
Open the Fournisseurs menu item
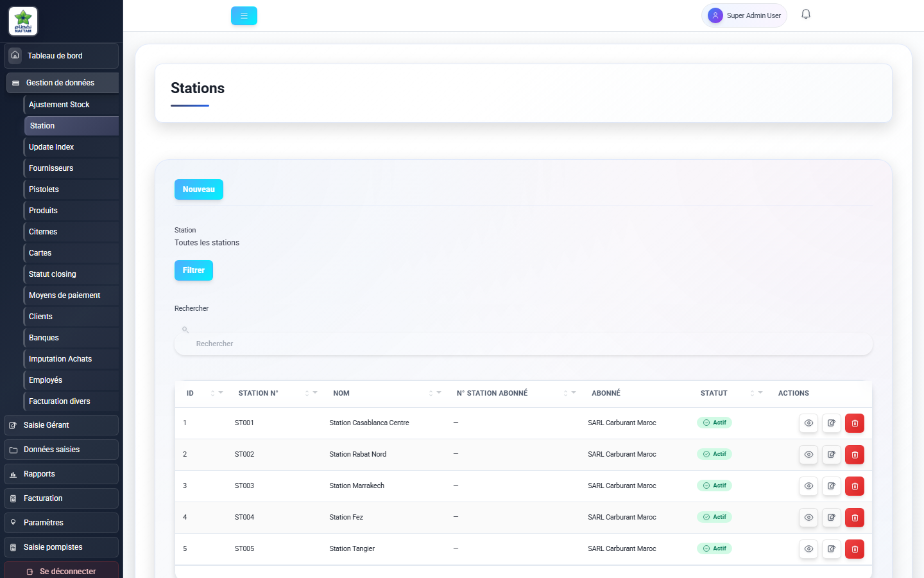(x=71, y=168)
